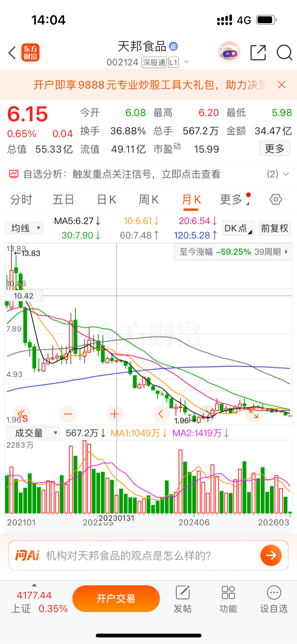Move chart one period right
The image size is (297, 644).
(x=208, y=414)
